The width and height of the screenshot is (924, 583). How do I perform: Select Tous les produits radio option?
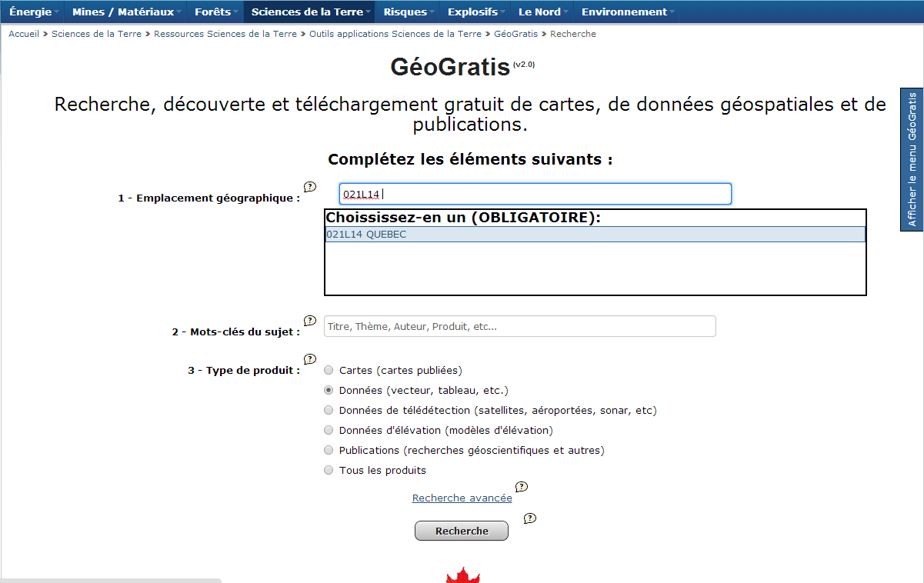tap(329, 471)
